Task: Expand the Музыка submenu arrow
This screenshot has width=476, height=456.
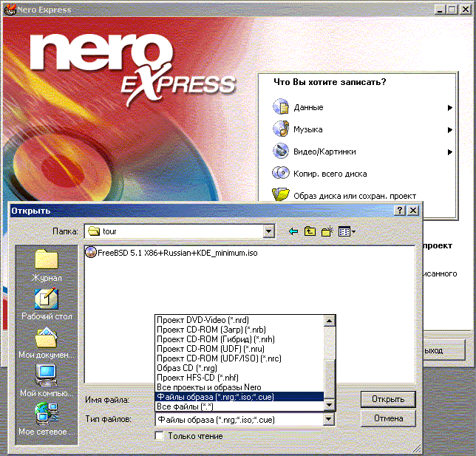Action: click(449, 130)
